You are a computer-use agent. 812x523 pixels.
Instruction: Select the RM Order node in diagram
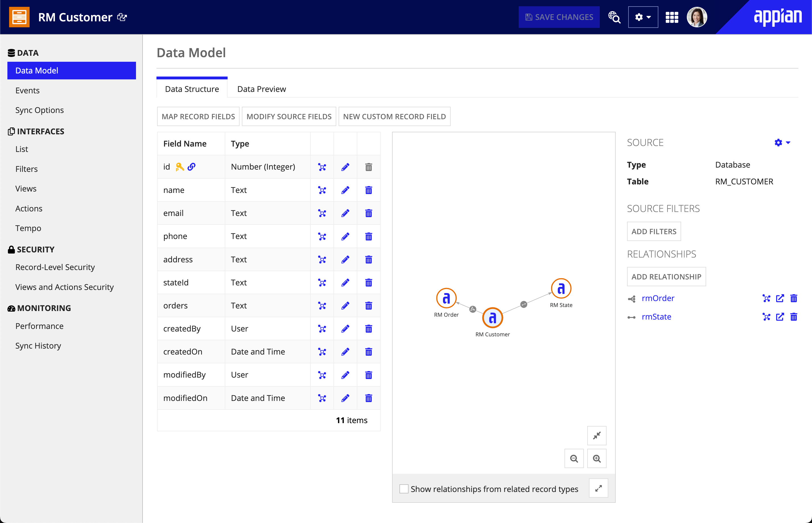coord(446,298)
